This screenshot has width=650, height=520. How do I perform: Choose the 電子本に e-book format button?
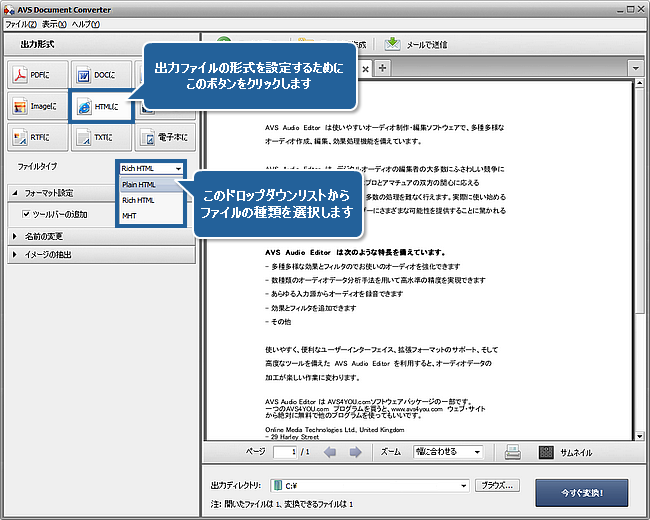165,137
